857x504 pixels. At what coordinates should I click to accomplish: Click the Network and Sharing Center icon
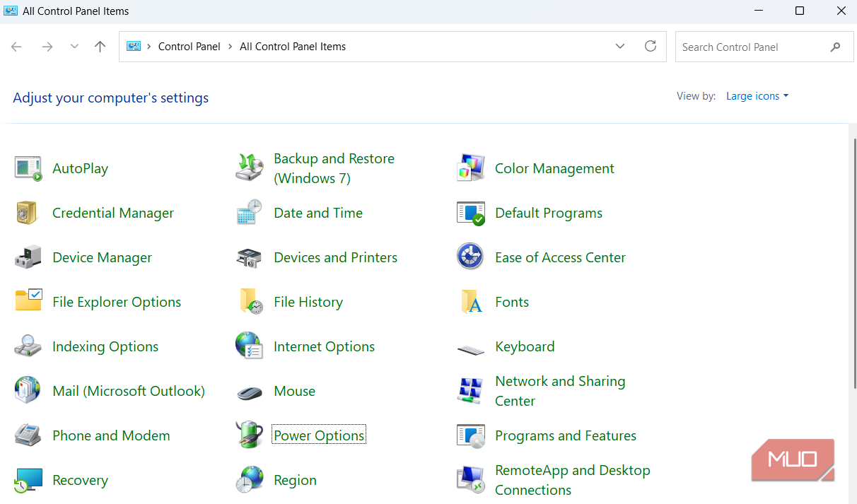click(x=471, y=391)
